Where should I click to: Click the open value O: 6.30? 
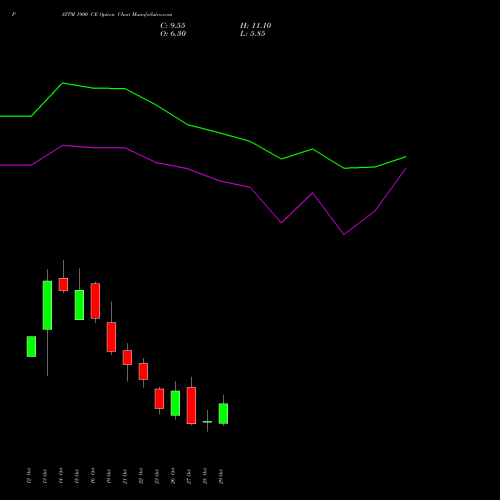(x=173, y=34)
